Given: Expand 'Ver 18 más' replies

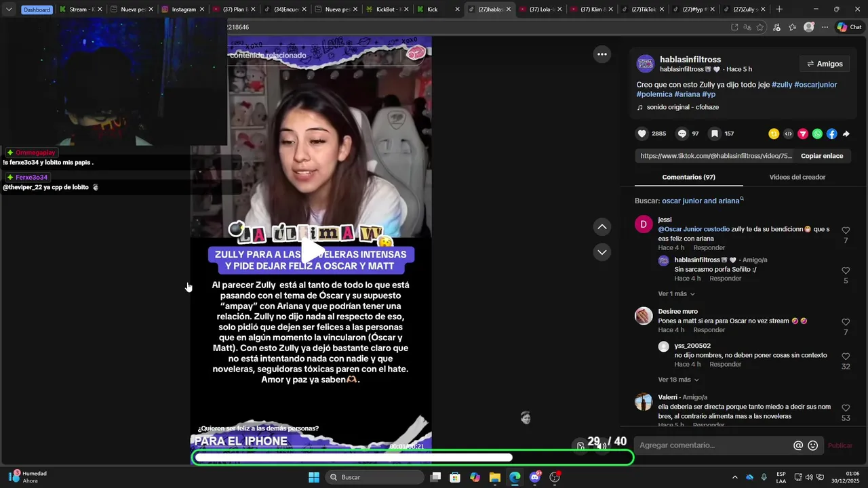Looking at the screenshot, I should click(x=678, y=380).
